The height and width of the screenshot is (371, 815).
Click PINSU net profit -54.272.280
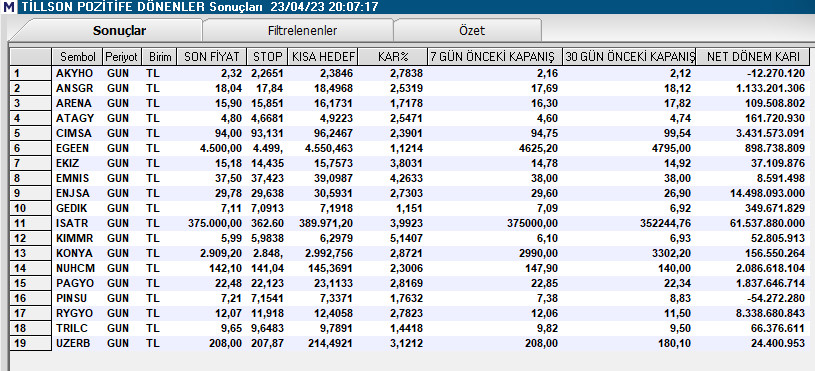click(775, 298)
